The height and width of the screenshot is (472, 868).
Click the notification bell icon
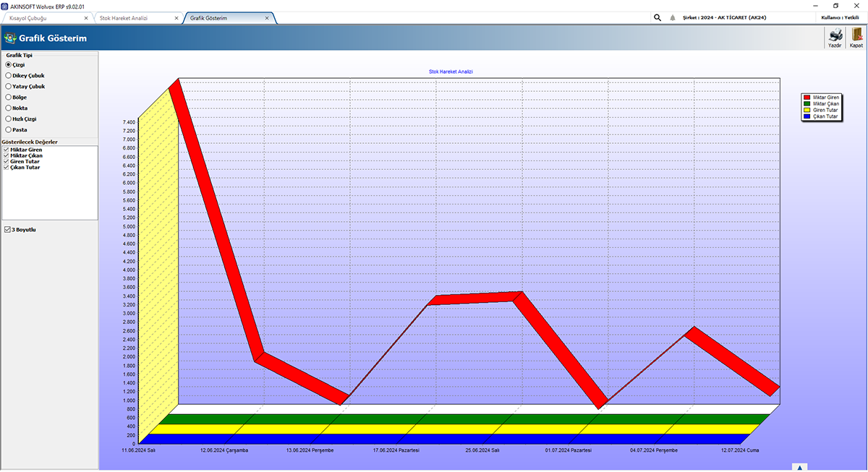coord(673,16)
